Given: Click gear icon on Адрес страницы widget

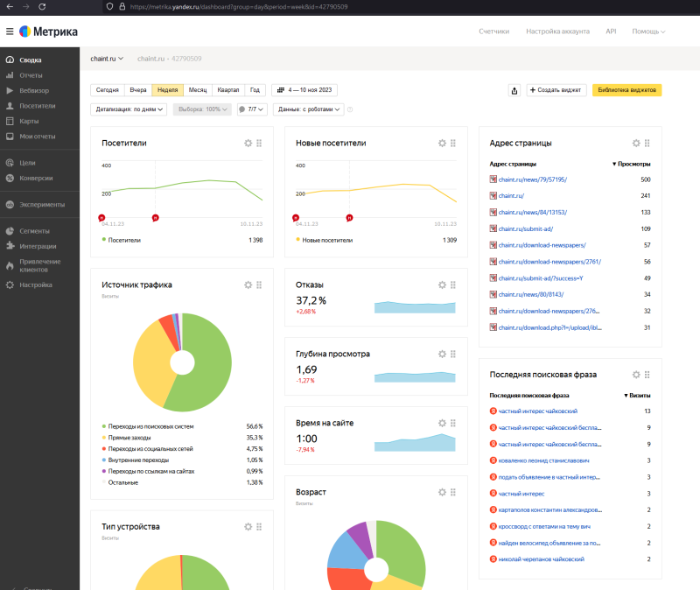Looking at the screenshot, I should pyautogui.click(x=636, y=143).
